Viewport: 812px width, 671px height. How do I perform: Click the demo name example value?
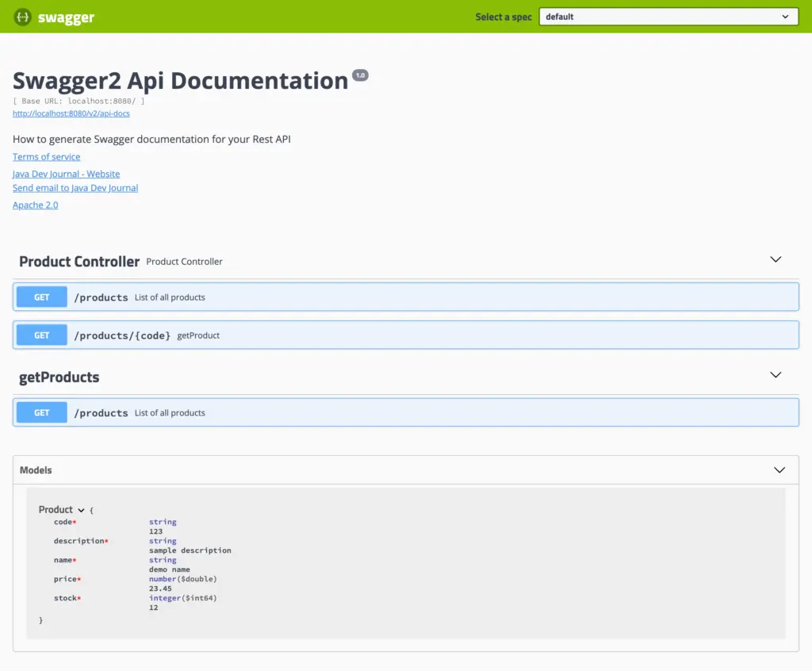170,569
